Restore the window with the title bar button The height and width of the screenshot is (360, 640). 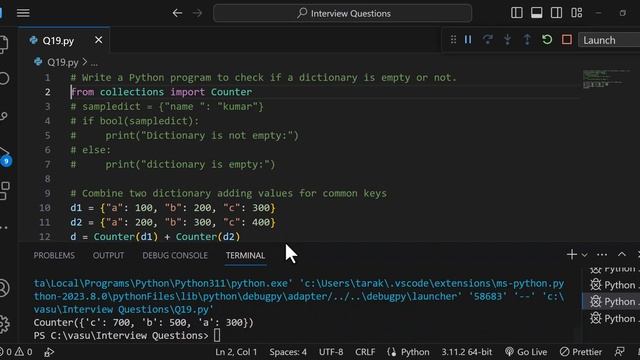click(x=622, y=13)
